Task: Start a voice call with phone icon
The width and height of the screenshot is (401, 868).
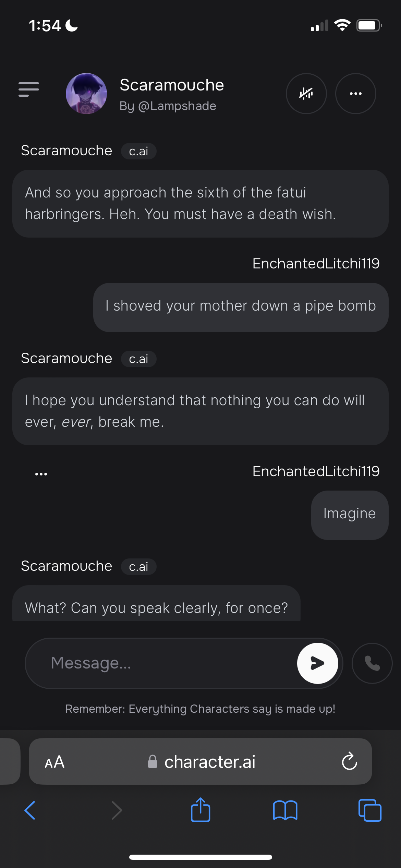Action: pyautogui.click(x=372, y=663)
